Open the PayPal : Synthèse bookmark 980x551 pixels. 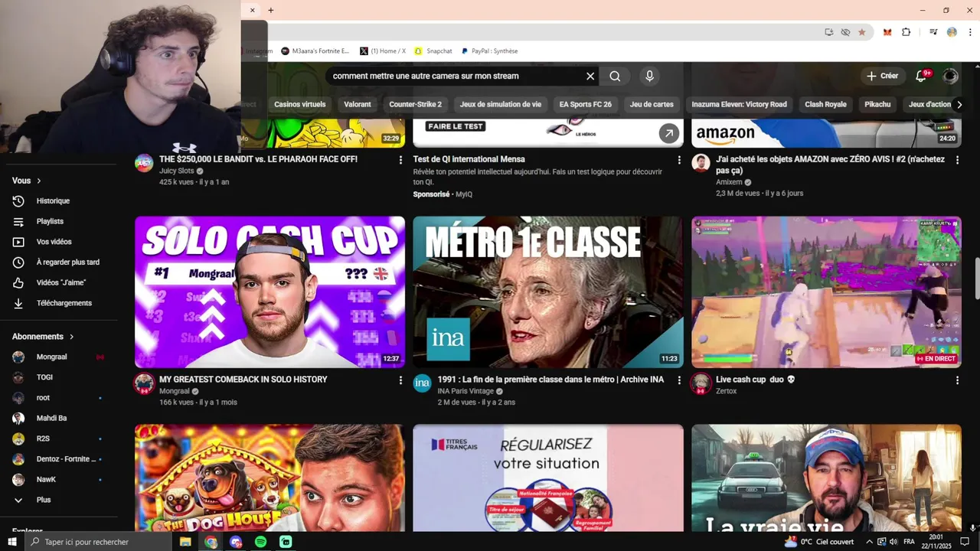[489, 51]
